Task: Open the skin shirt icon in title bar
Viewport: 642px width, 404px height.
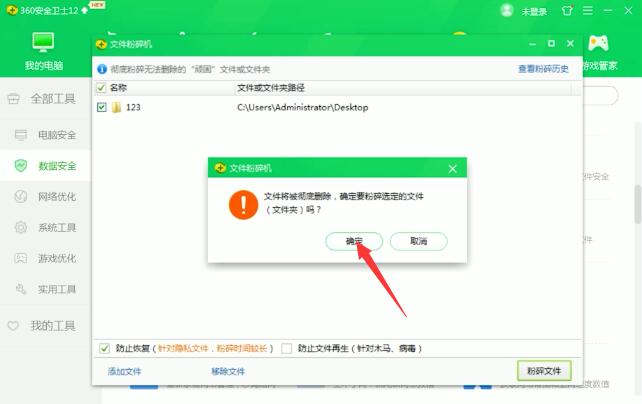Action: (567, 10)
